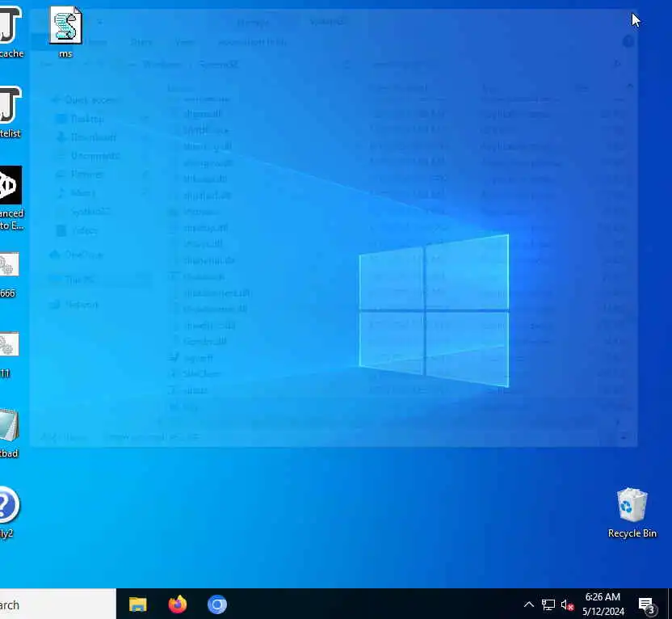Show hidden system tray icons
The height and width of the screenshot is (619, 672).
(x=529, y=604)
